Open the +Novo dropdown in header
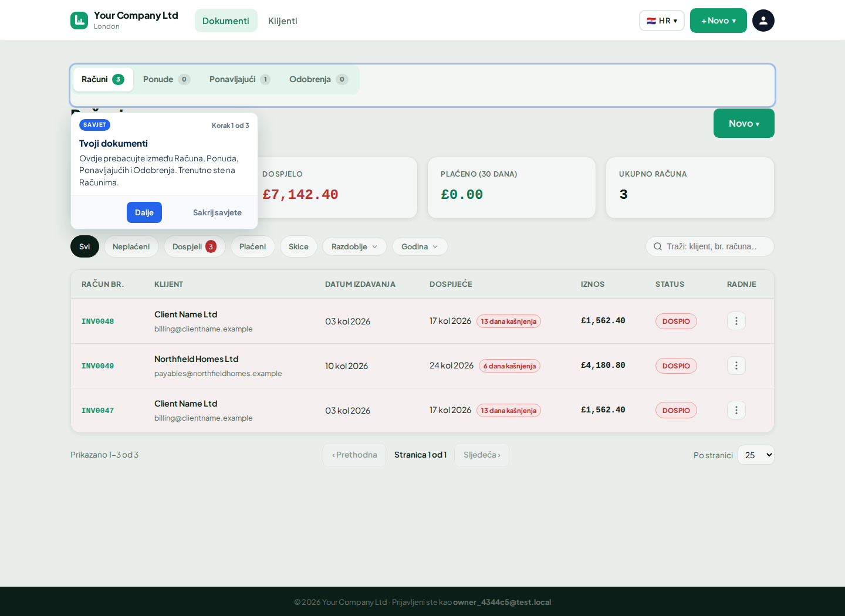845x616 pixels. coord(718,21)
